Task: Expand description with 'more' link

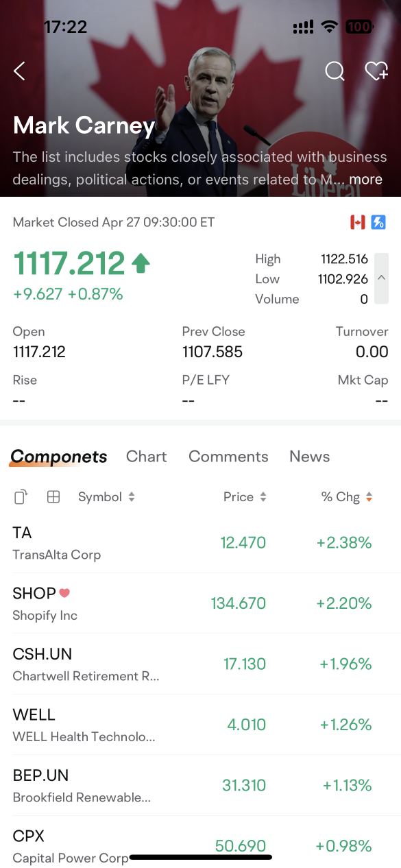Action: pos(366,180)
